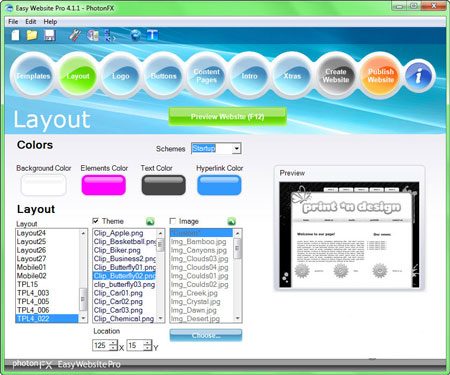Pick the magenta Elements Color swatch

tap(104, 185)
